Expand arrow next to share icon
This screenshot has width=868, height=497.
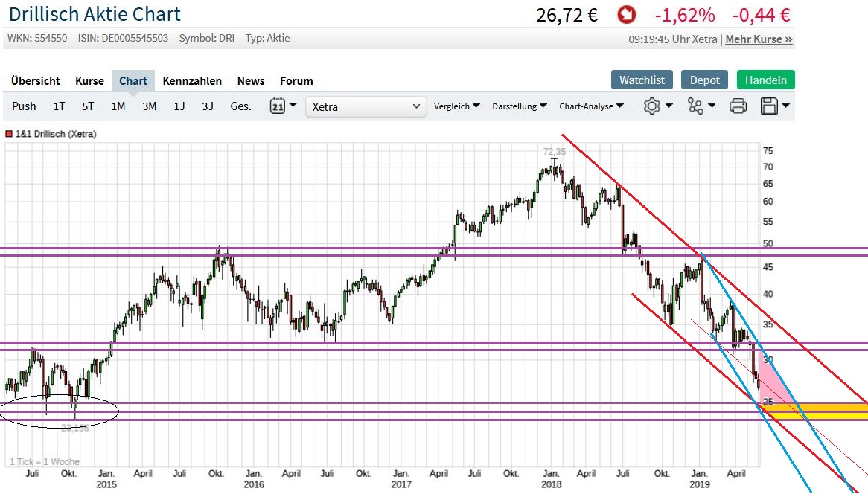point(712,105)
